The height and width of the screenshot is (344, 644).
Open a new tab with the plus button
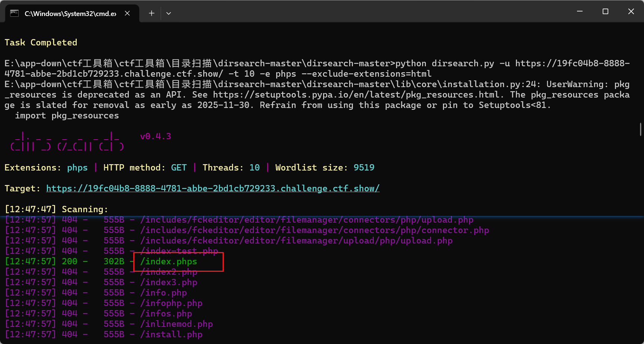point(152,13)
